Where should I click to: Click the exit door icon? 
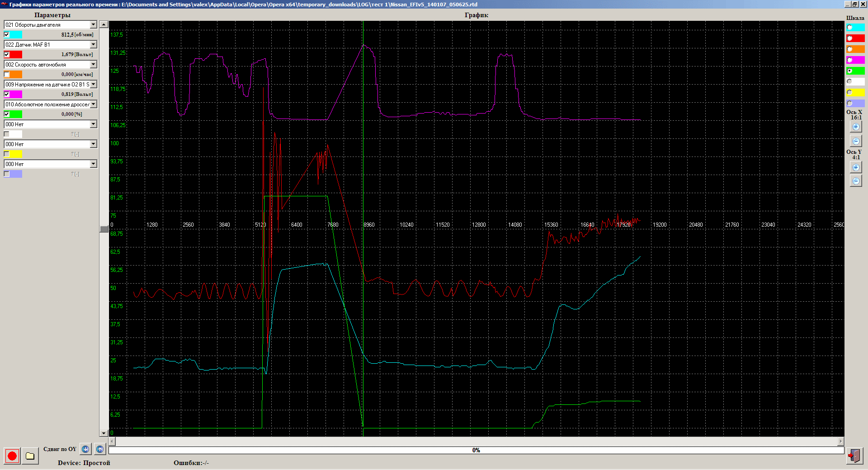tap(854, 456)
